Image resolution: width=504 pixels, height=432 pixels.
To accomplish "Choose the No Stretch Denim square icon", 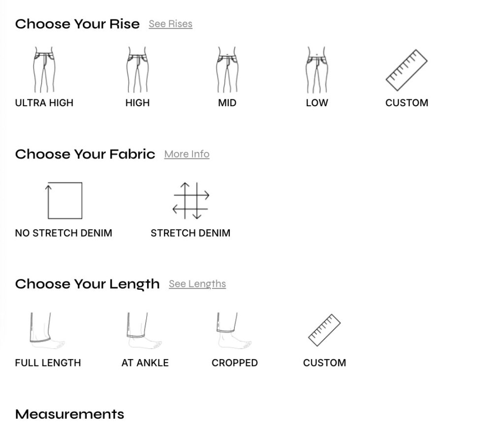I will coord(64,200).
